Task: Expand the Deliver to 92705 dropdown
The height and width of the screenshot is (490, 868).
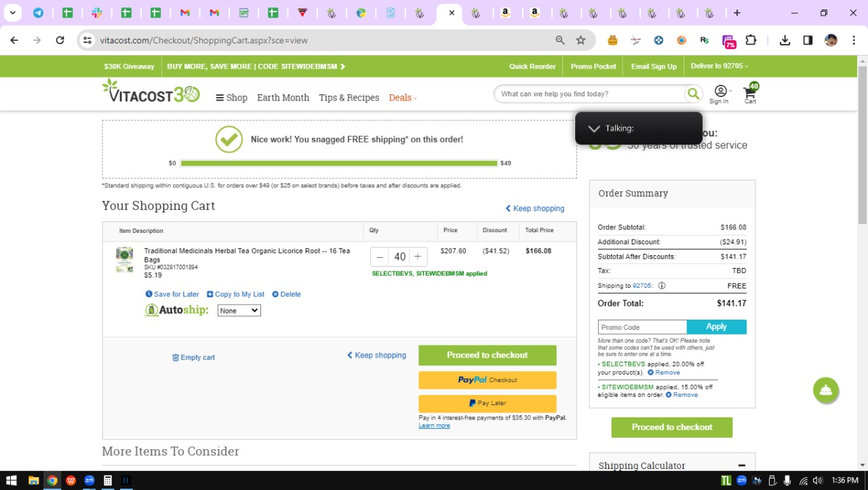Action: coord(719,66)
